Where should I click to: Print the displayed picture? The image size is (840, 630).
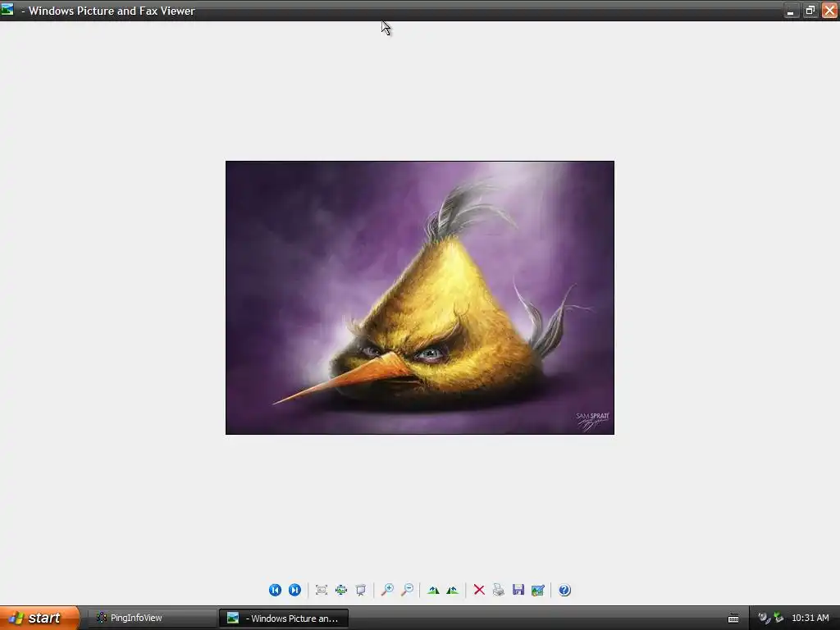(498, 590)
